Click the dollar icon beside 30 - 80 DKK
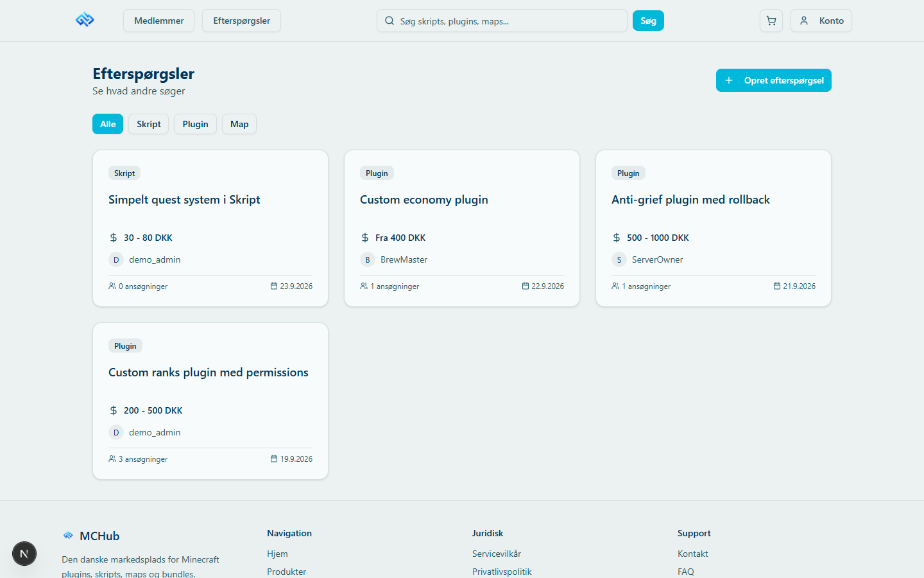 (x=114, y=238)
